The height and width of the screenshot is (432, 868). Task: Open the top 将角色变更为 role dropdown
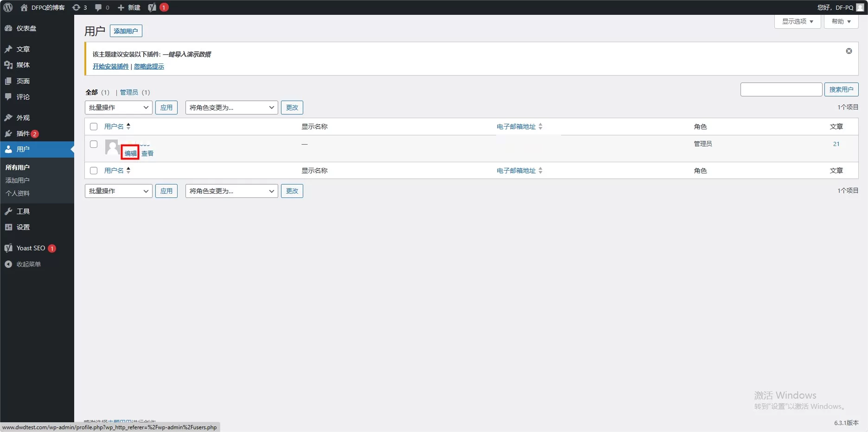pos(231,108)
